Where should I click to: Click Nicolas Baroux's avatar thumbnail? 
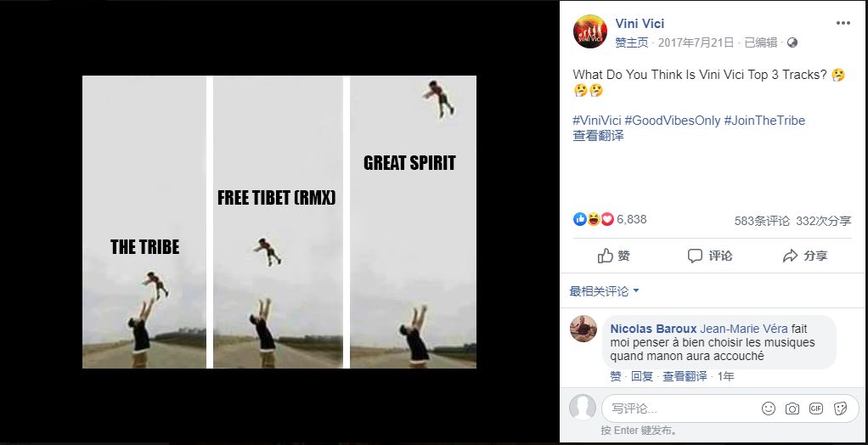(583, 329)
